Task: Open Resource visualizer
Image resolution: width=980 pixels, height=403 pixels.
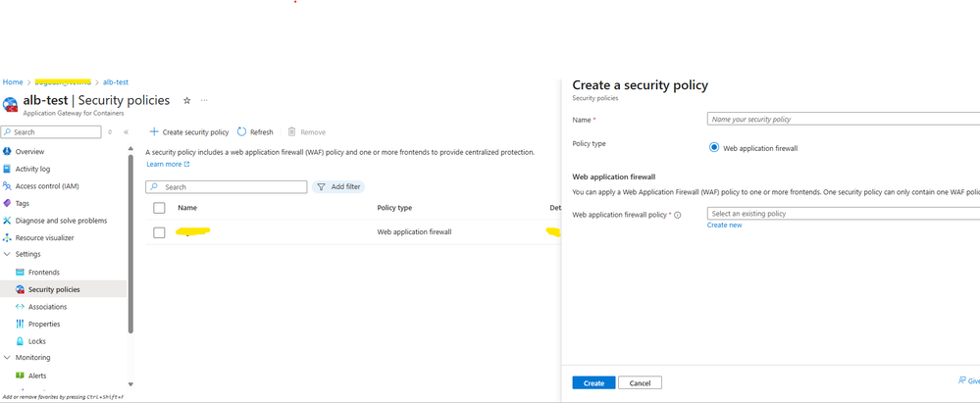Action: 44,238
